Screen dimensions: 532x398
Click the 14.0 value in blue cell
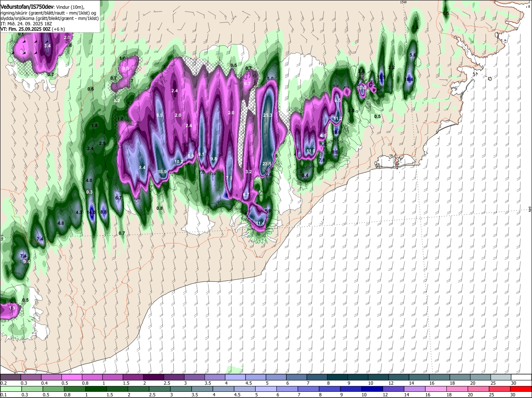pos(91,212)
